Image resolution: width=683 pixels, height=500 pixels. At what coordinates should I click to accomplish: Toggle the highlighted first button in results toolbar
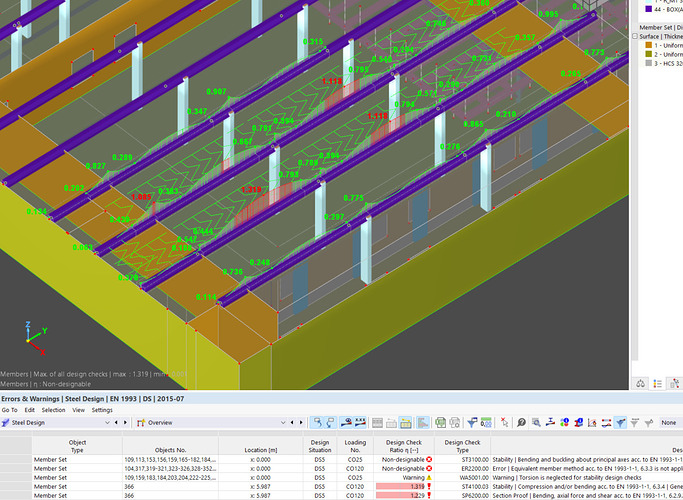click(x=318, y=423)
